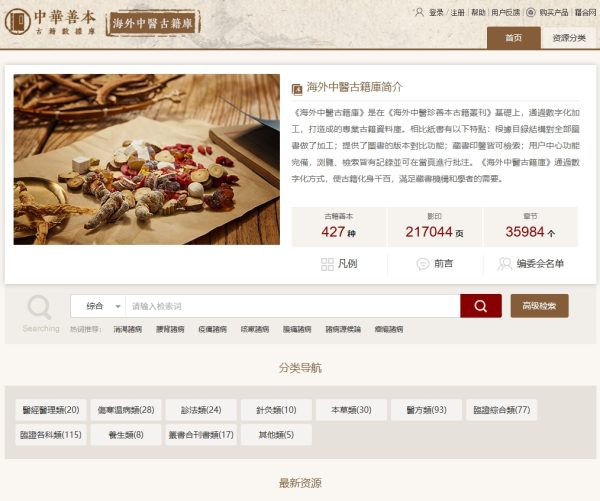
Task: Click the red magnifier search button
Action: (x=481, y=306)
